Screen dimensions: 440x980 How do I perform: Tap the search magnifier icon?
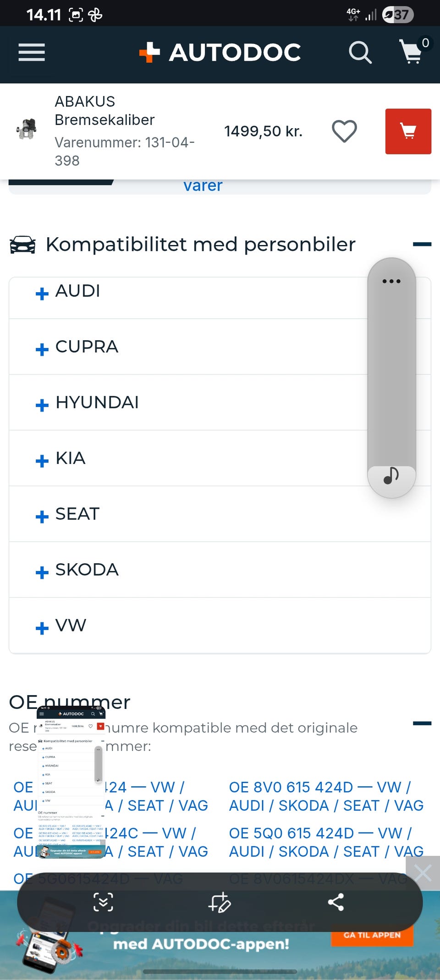(x=360, y=52)
